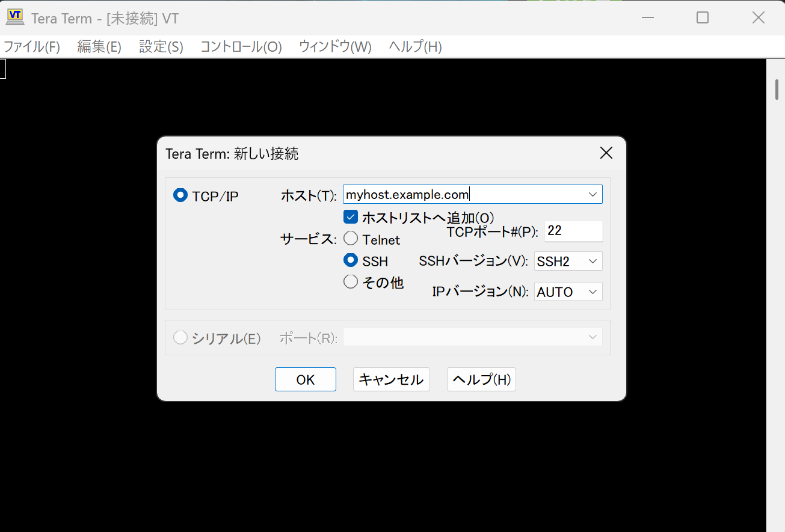Image resolution: width=785 pixels, height=532 pixels.
Task: Click the キャンセル button
Action: pyautogui.click(x=392, y=379)
